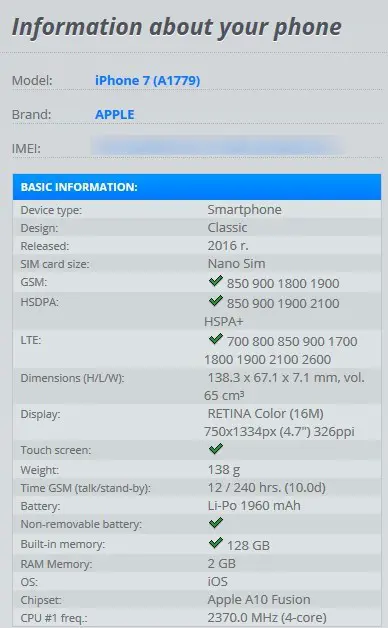The height and width of the screenshot is (628, 388).
Task: Click the 'Design:' label
Action: (x=39, y=228)
